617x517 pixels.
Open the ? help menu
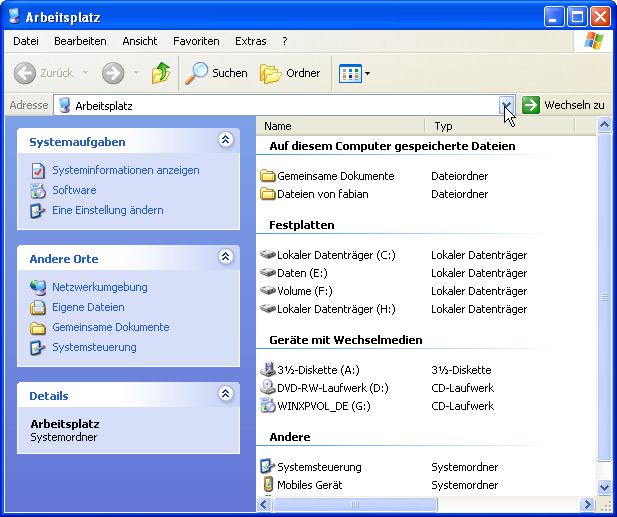click(x=285, y=41)
